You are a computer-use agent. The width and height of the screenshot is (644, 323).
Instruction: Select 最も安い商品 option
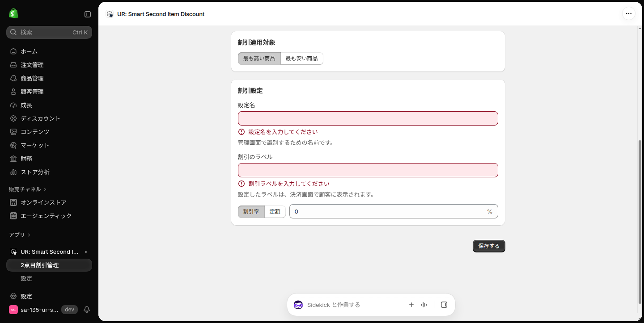302,59
